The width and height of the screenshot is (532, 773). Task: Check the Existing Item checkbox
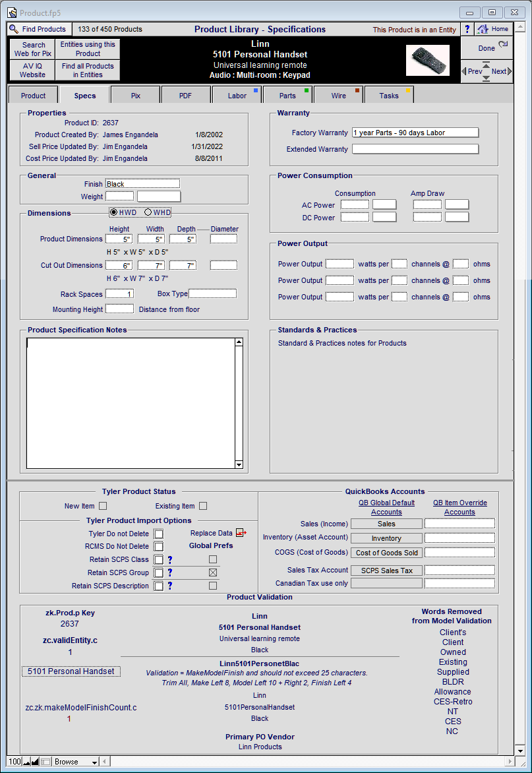click(x=203, y=506)
